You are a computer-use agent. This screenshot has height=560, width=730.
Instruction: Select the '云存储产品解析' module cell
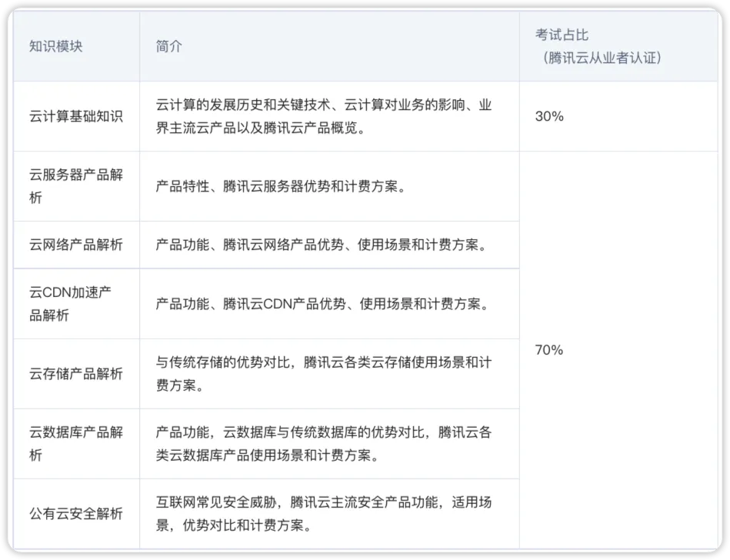[x=76, y=374]
